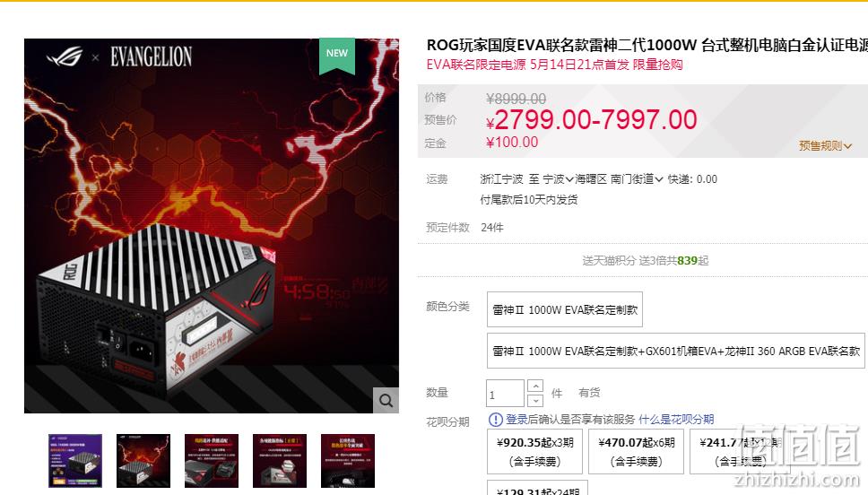Open the 什么是花呗分期 link
This screenshot has width=868, height=495.
pos(676,420)
